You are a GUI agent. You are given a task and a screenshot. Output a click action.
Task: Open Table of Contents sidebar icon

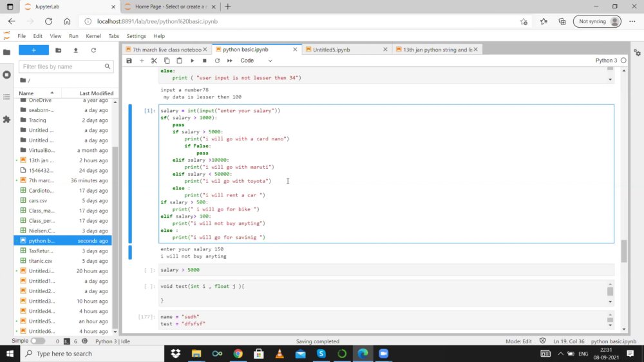pyautogui.click(x=6, y=97)
